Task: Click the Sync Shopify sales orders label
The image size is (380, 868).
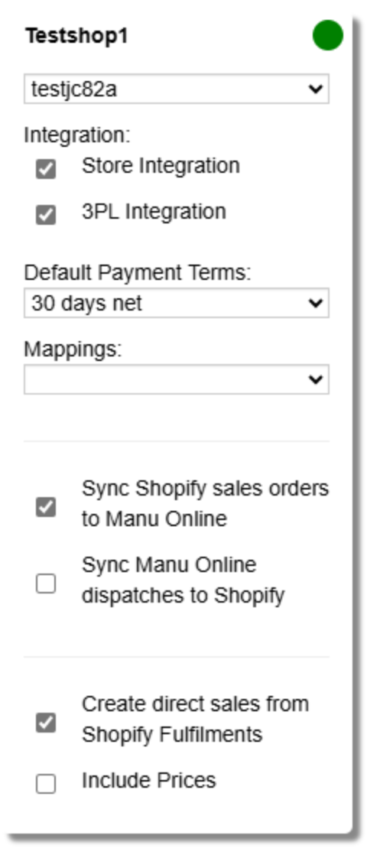Action: (205, 504)
